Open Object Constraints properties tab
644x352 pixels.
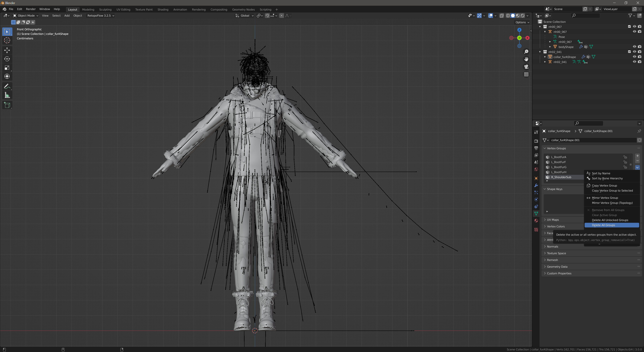pyautogui.click(x=536, y=207)
